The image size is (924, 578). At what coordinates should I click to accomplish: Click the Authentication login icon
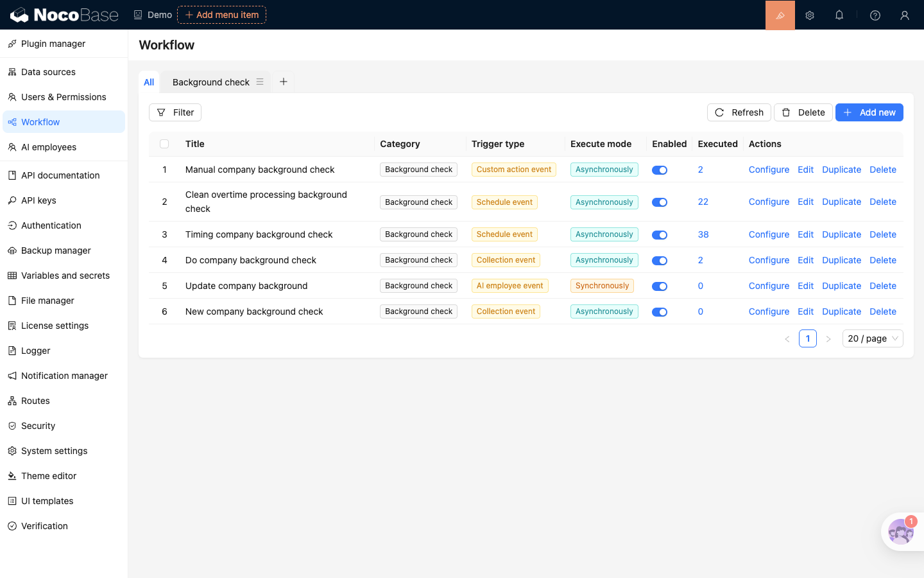point(12,225)
